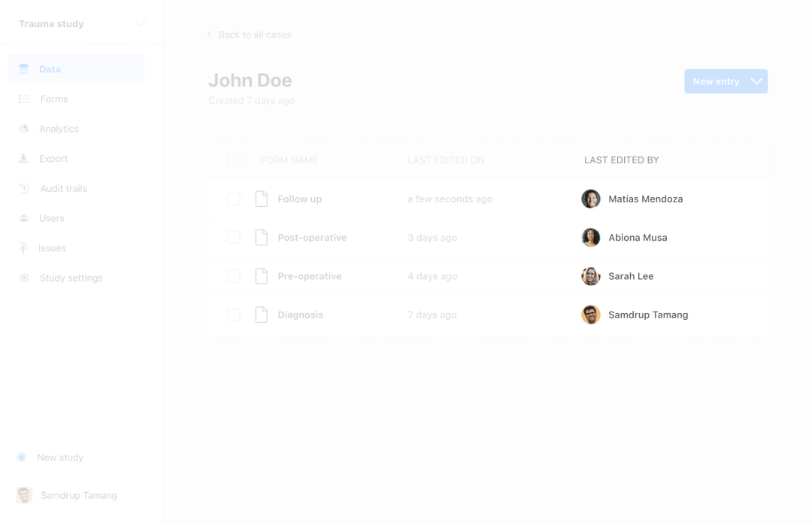812x523 pixels.
Task: Click the Users people icon
Action: coord(23,218)
